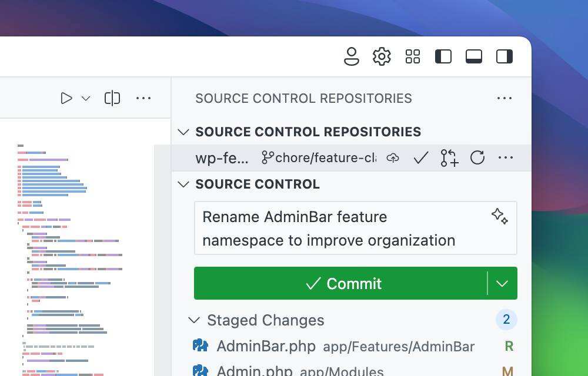Generate commit message with sparkle icon

[500, 216]
